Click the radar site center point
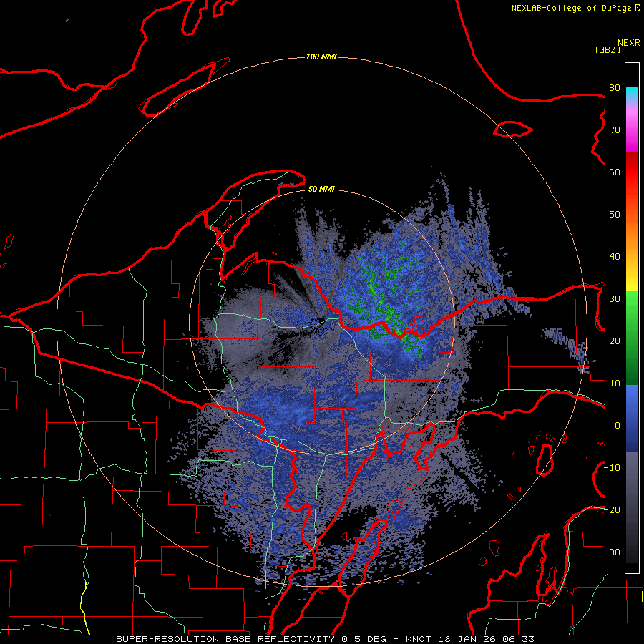This screenshot has height=644, width=644. (323, 321)
